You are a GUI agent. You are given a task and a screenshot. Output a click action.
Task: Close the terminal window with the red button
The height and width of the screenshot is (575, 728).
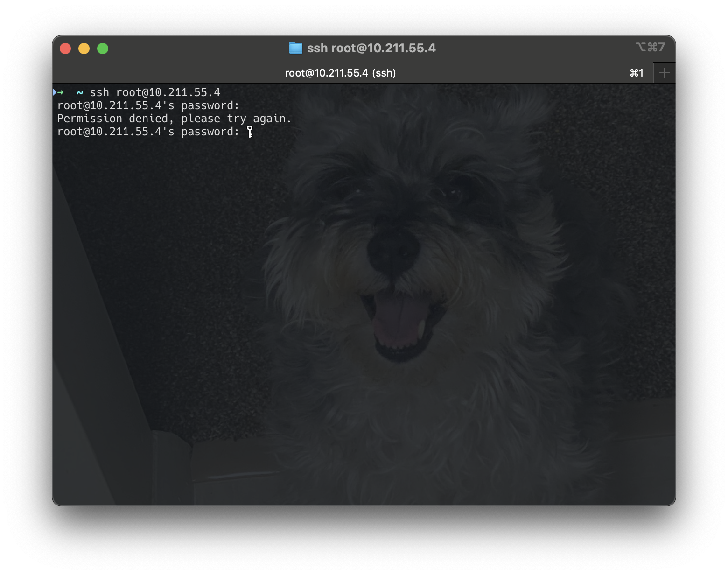65,49
